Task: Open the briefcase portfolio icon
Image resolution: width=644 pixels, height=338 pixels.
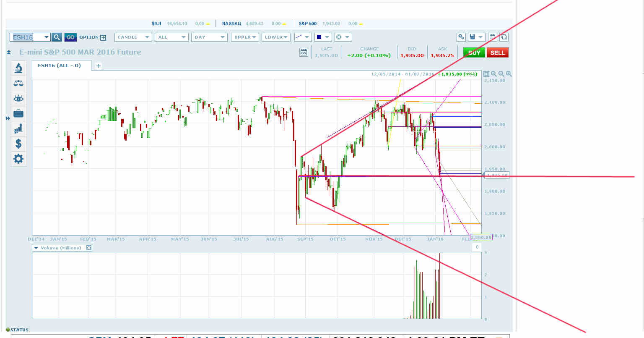Action: (18, 113)
